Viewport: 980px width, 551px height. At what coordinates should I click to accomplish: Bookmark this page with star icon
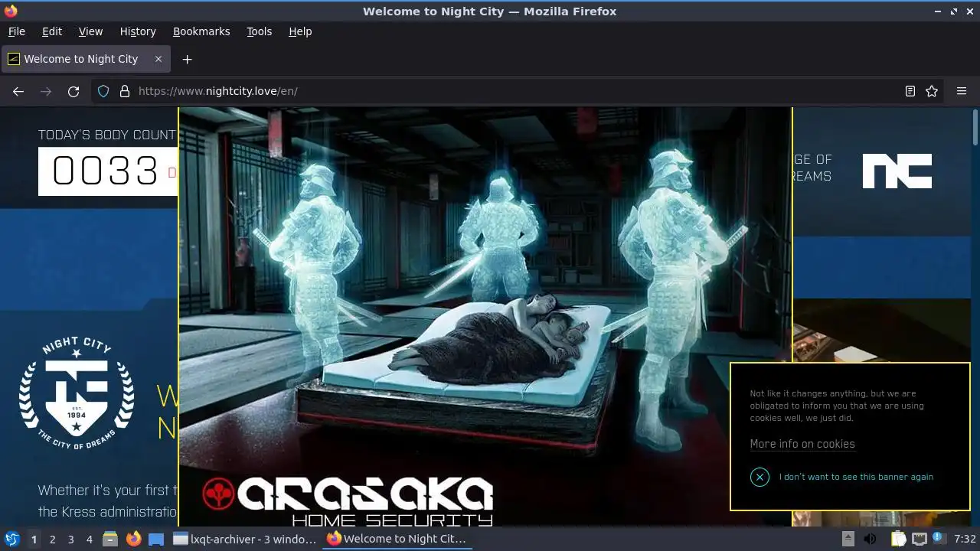932,91
